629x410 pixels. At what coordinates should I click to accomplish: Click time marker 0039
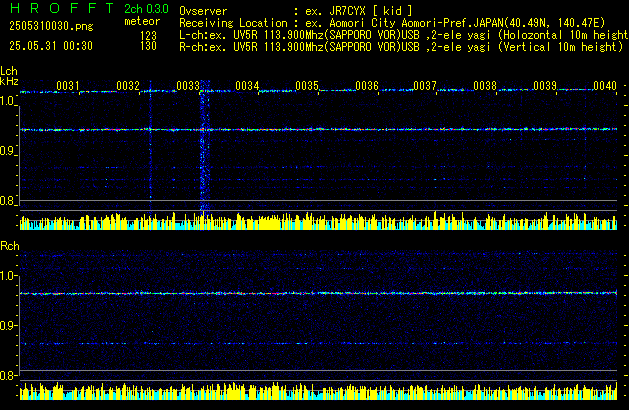[x=545, y=86]
